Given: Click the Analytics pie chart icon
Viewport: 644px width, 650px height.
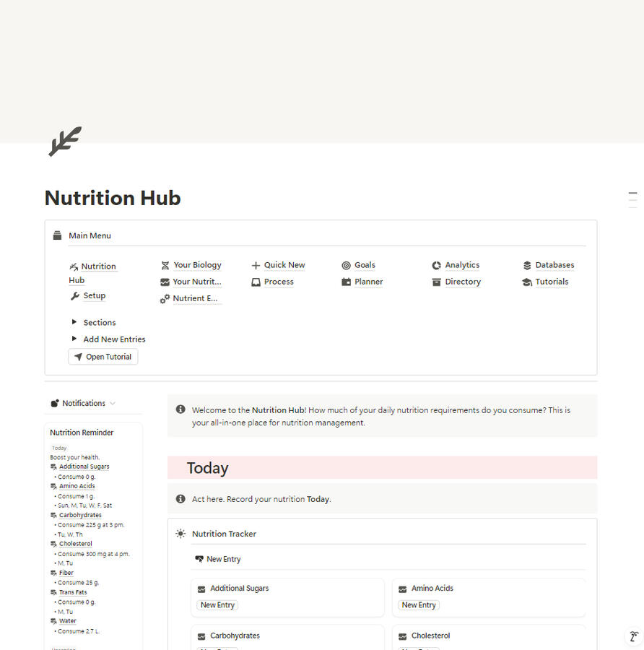Looking at the screenshot, I should [436, 265].
